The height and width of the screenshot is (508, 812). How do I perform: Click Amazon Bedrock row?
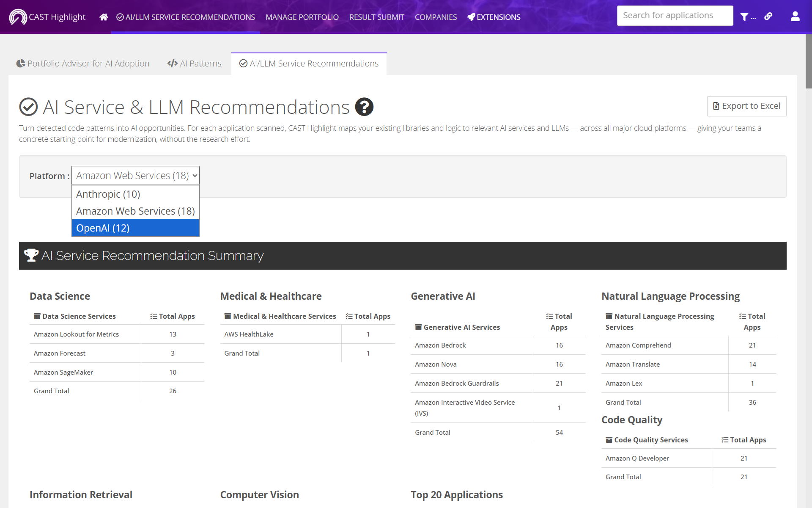coord(498,345)
